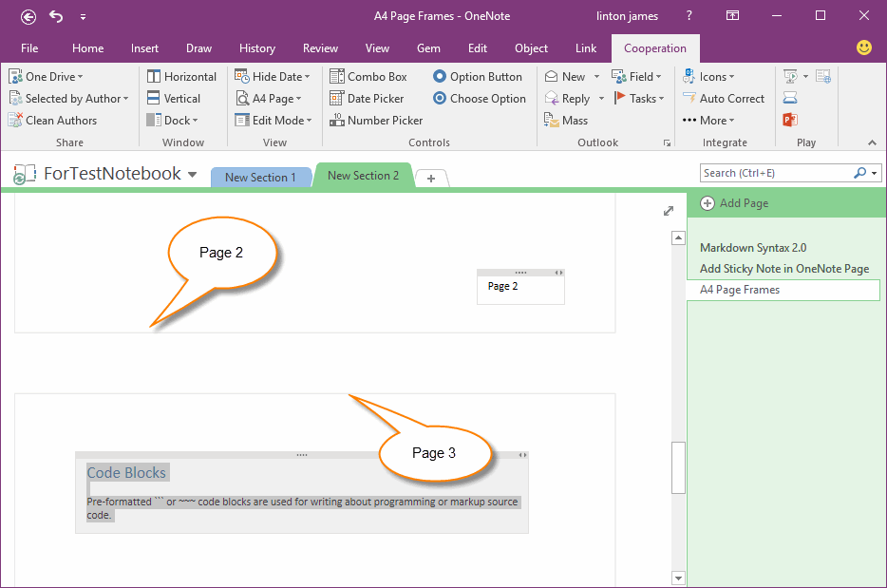This screenshot has height=588, width=887.
Task: Open the File tab
Action: (29, 48)
